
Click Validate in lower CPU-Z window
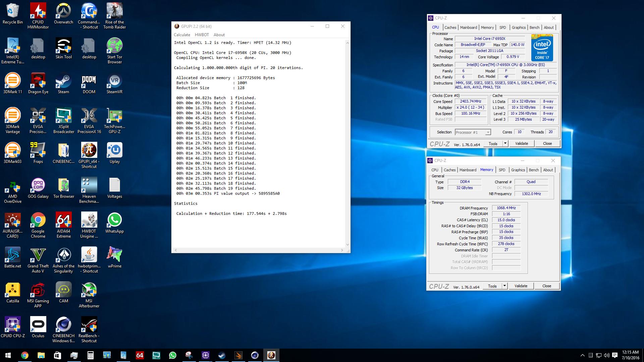(x=521, y=286)
